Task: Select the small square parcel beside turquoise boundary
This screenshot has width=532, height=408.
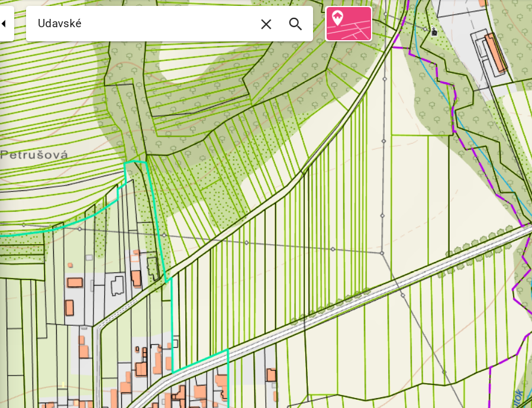Action: [176, 343]
